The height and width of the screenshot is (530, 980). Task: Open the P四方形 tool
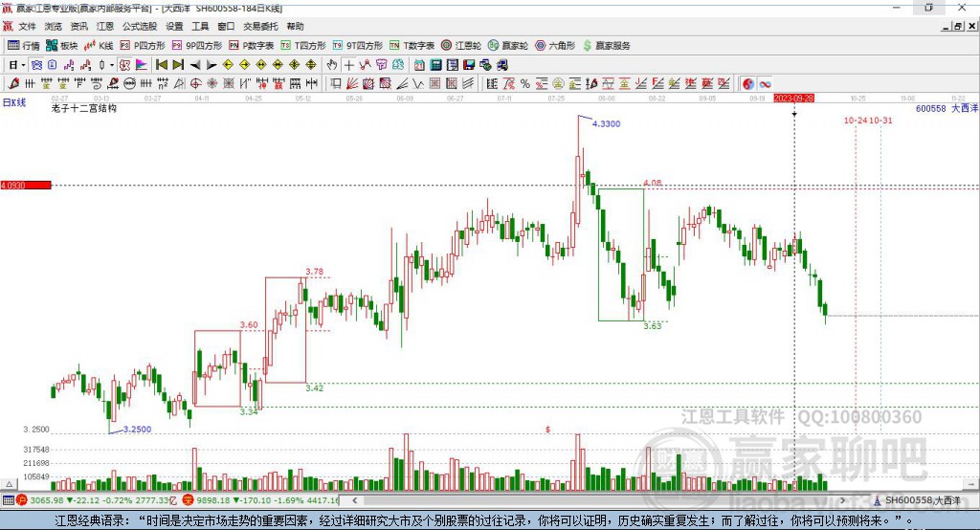(142, 46)
